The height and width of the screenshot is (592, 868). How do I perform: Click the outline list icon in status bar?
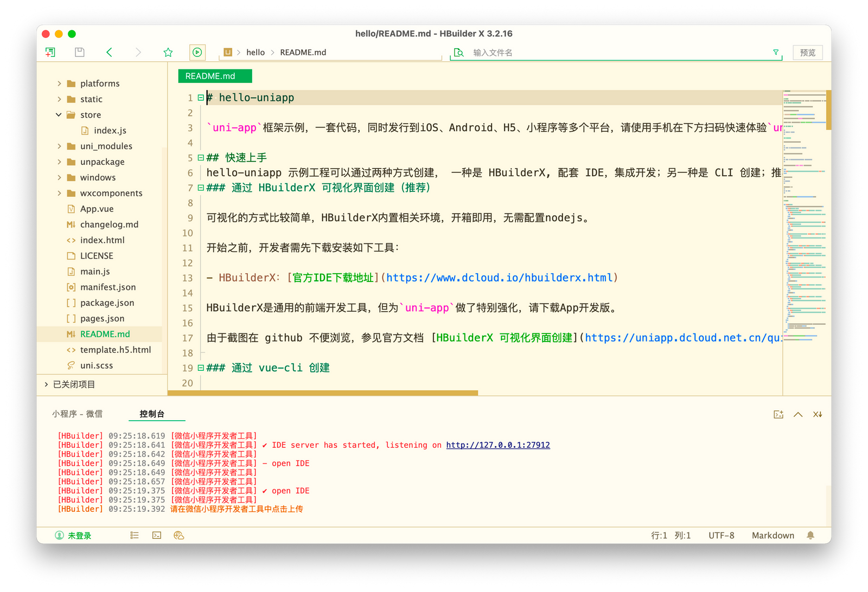click(134, 535)
